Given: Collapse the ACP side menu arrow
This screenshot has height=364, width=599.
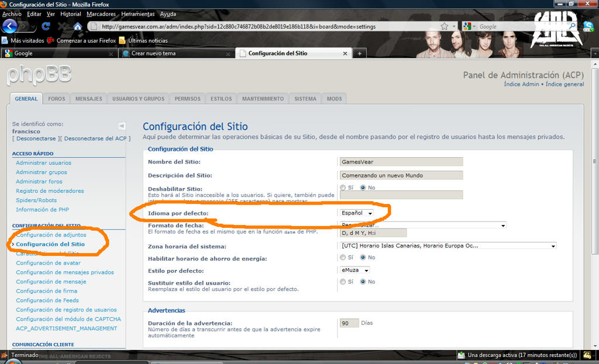Looking at the screenshot, I should pos(122,126).
